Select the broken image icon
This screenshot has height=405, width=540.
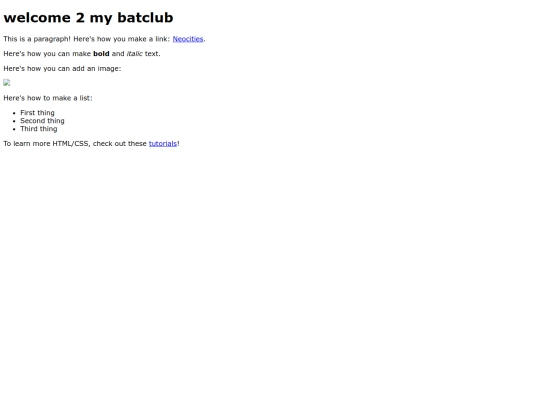pyautogui.click(x=7, y=83)
